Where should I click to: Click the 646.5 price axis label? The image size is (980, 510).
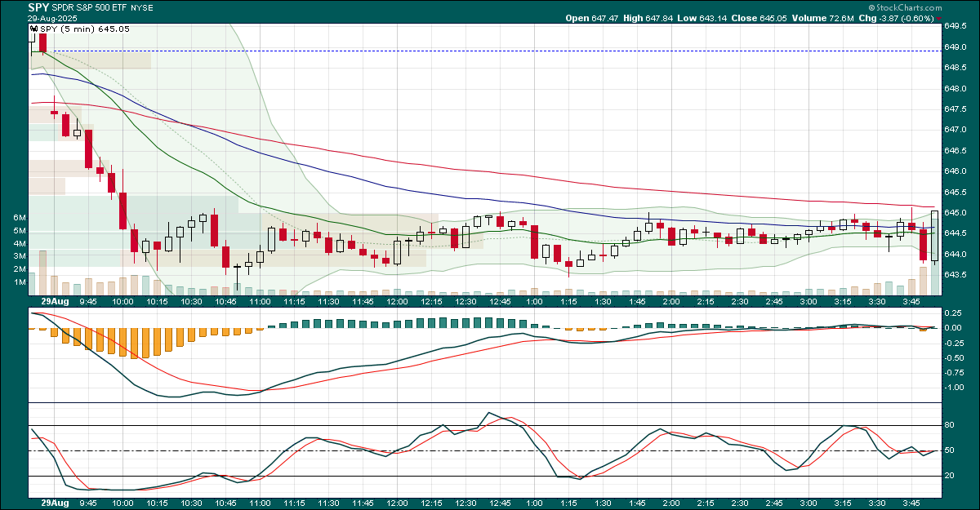(x=956, y=151)
